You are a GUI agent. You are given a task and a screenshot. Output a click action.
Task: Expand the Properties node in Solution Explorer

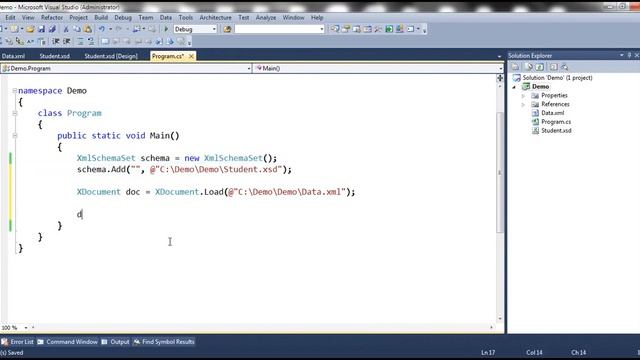523,96
